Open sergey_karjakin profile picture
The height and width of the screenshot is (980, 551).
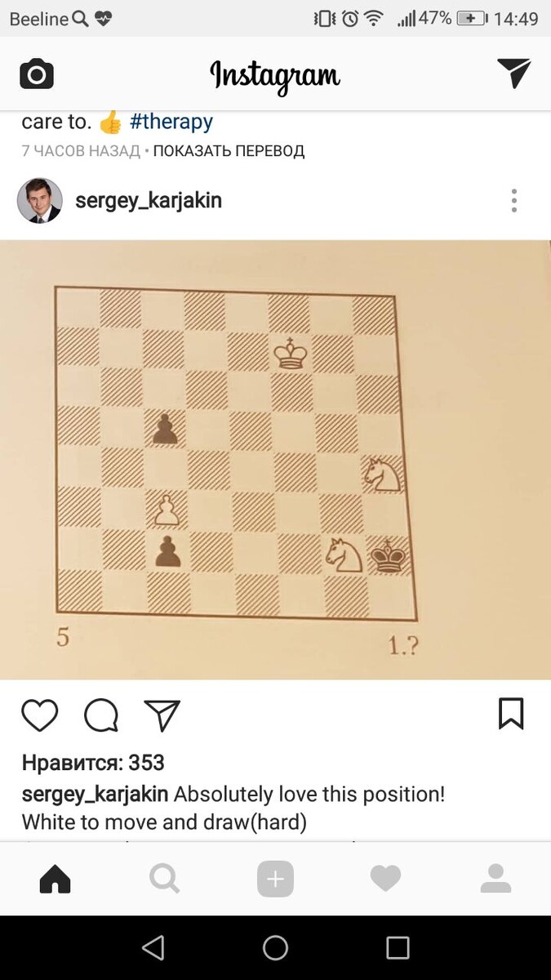coord(40,201)
